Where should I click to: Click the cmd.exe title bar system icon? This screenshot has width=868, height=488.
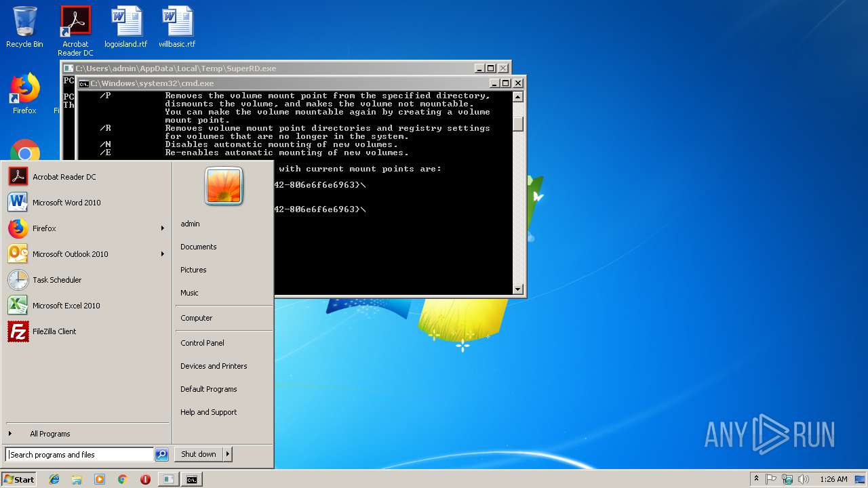(83, 83)
